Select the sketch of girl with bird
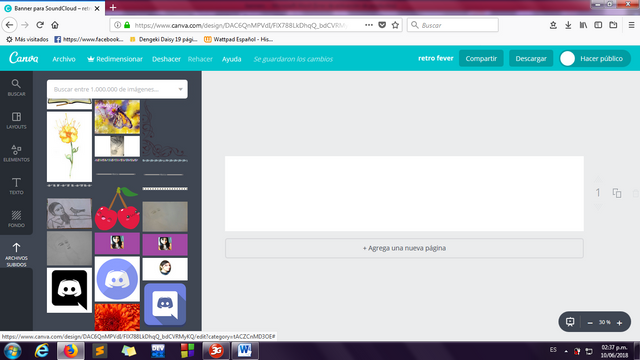640x360 pixels. coord(69,213)
